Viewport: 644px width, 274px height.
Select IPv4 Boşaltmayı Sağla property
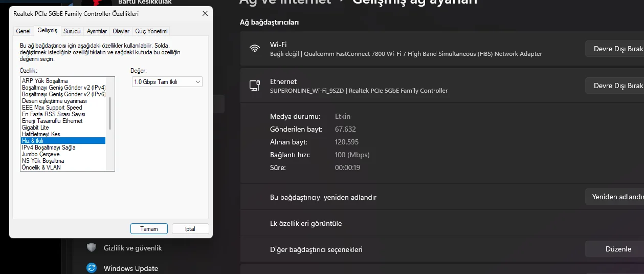(63, 147)
